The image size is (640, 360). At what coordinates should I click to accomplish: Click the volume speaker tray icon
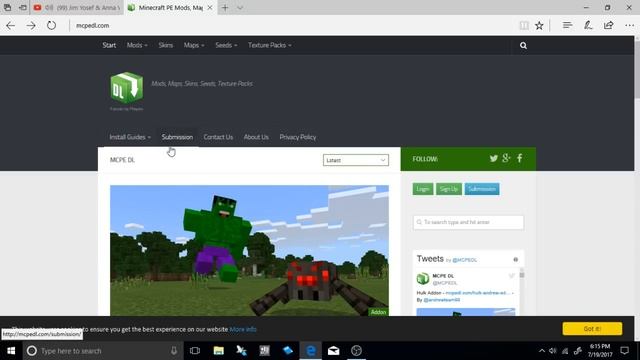point(553,351)
